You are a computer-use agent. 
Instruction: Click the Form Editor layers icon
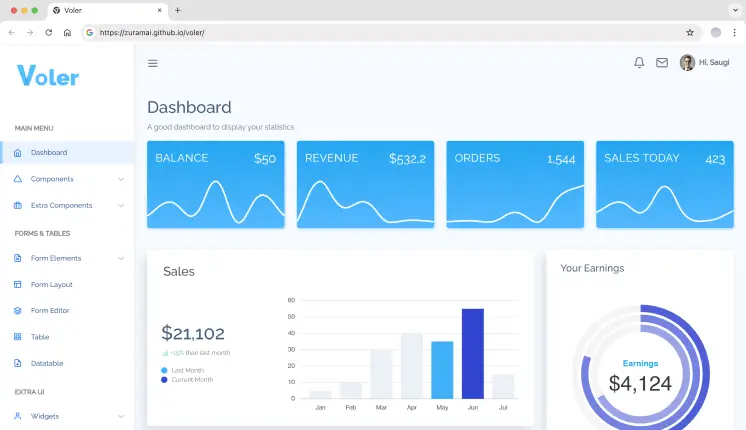click(x=18, y=311)
